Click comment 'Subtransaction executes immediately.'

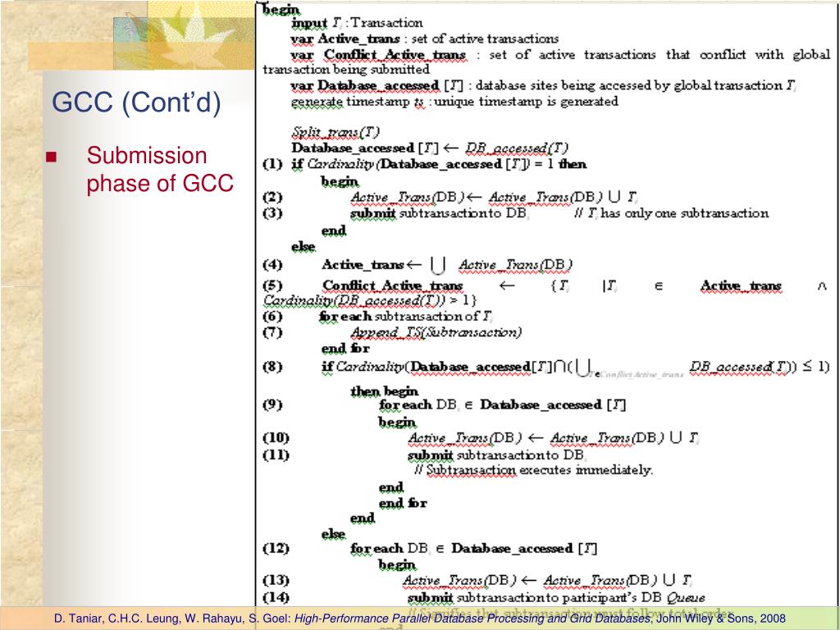(533, 470)
